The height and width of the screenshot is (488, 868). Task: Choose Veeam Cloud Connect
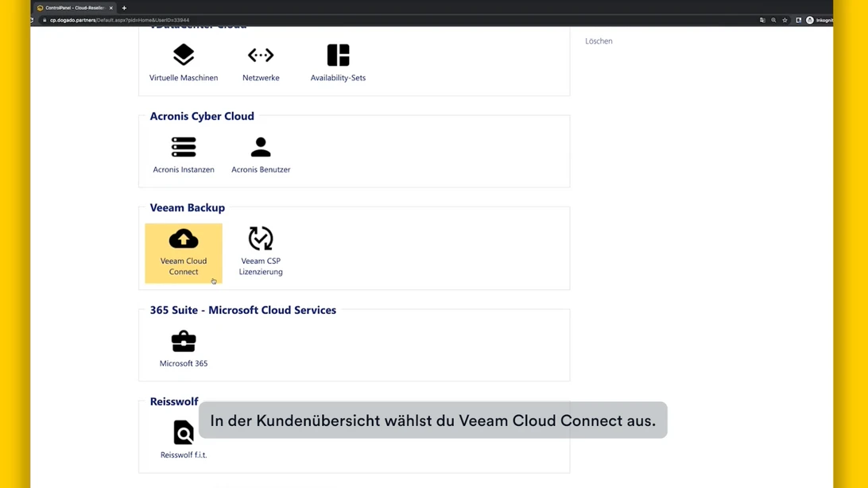click(184, 252)
